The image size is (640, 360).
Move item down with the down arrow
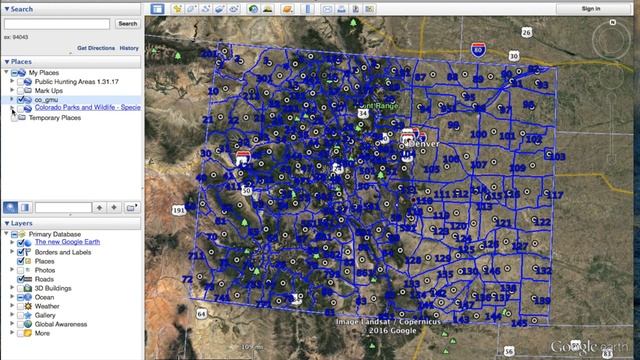click(x=114, y=208)
